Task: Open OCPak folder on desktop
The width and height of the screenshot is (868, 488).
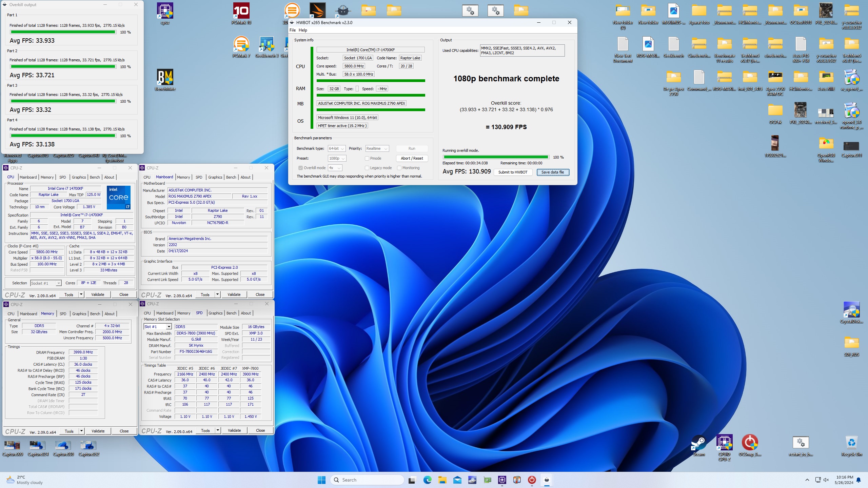Action: [775, 113]
